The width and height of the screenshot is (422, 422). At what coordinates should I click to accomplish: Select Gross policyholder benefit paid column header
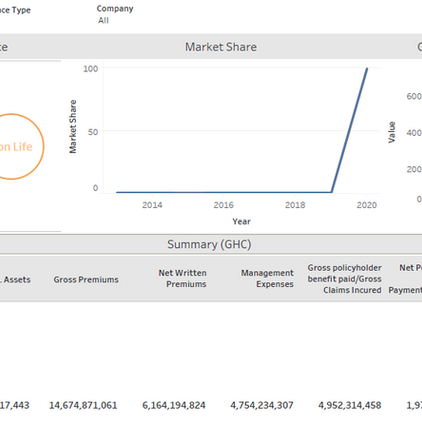point(344,279)
